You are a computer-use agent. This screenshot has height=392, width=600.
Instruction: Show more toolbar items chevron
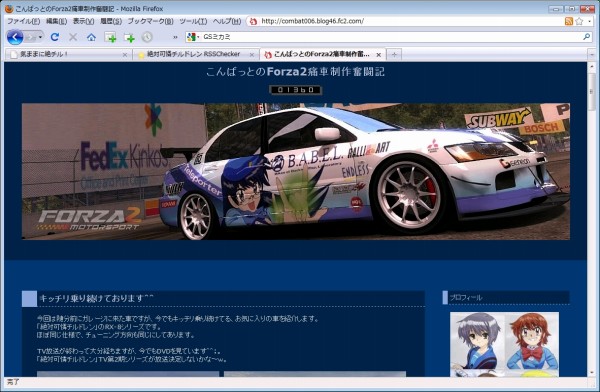pyautogui.click(x=175, y=37)
